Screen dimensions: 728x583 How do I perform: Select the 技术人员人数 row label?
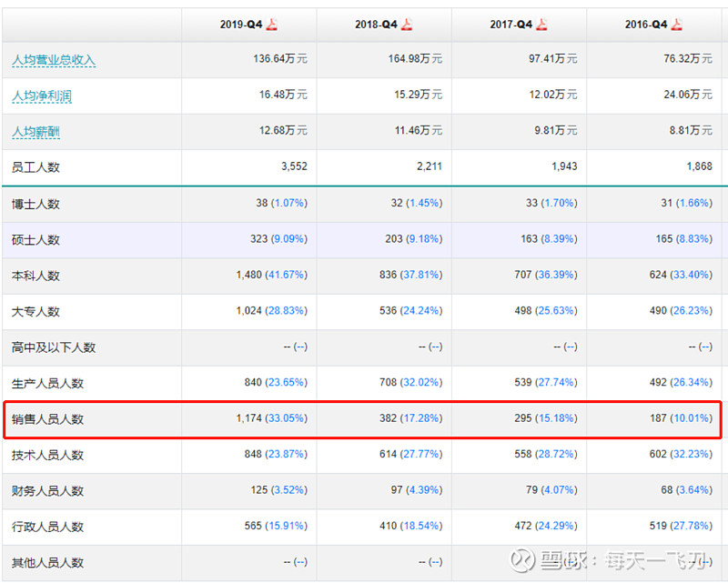click(48, 455)
